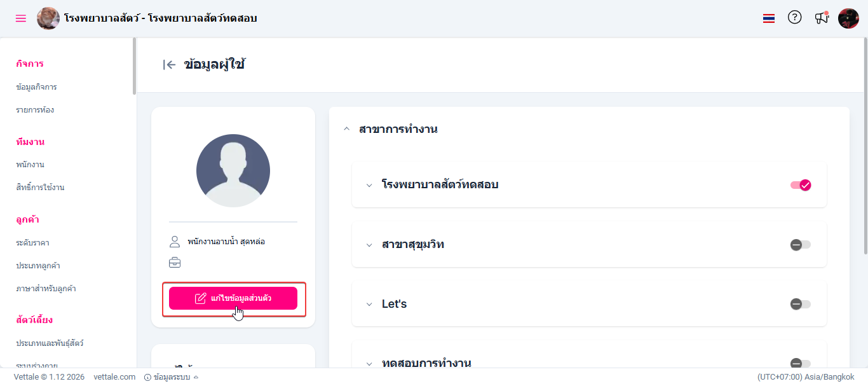
Task: Open สิทธิ์การใช้งาน in the sidebar
Action: [40, 188]
